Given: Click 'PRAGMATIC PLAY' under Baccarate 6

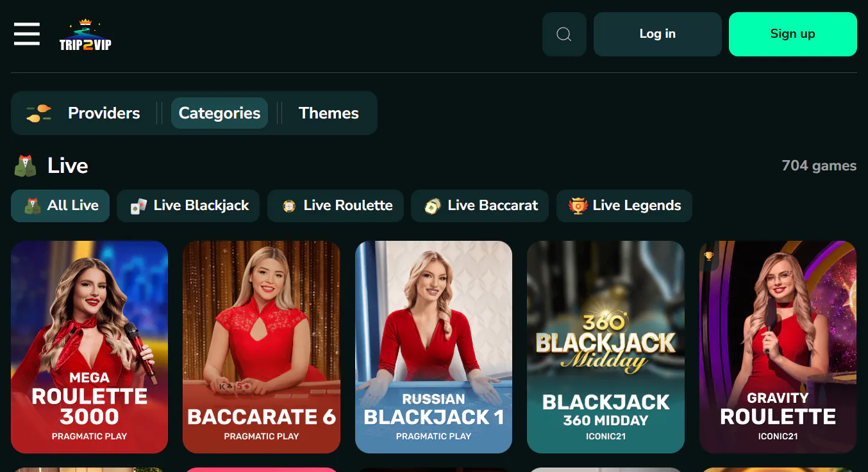Looking at the screenshot, I should point(262,436).
